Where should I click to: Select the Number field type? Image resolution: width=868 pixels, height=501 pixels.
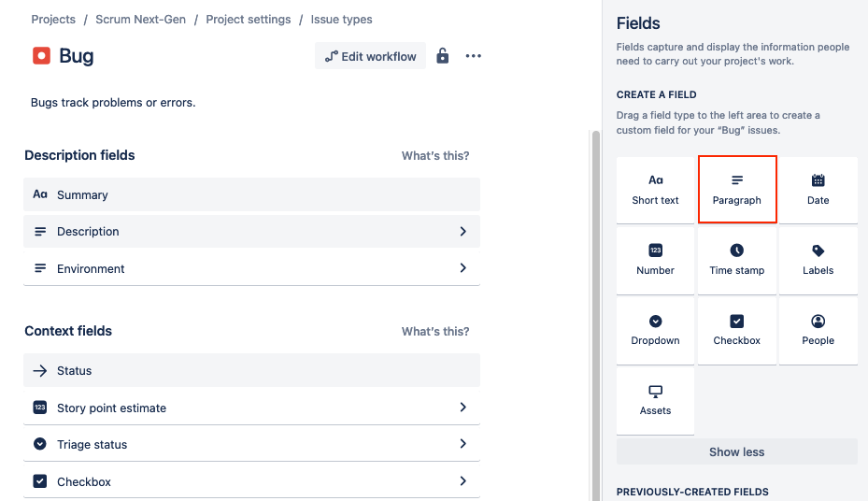(x=655, y=260)
